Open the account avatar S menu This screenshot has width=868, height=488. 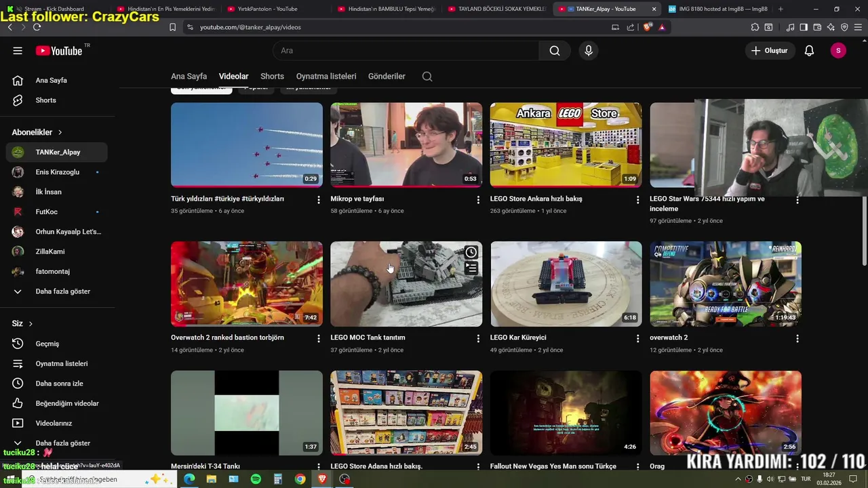[x=838, y=51]
